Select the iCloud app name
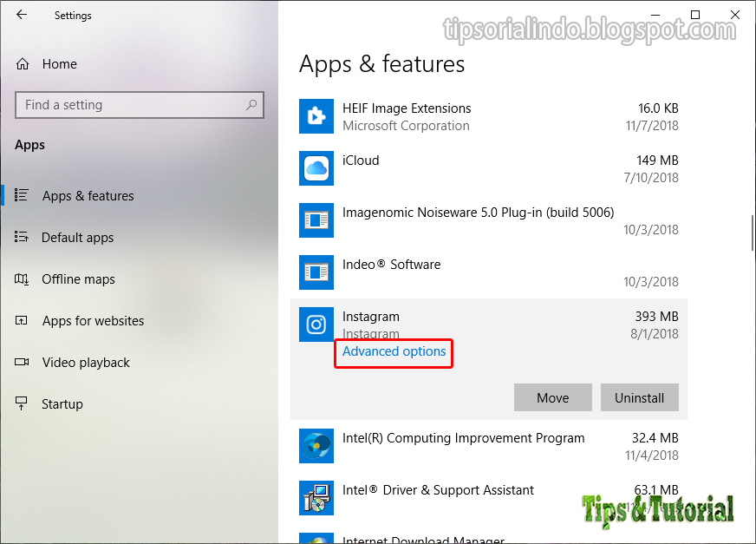Viewport: 756px width, 544px height. coord(361,161)
